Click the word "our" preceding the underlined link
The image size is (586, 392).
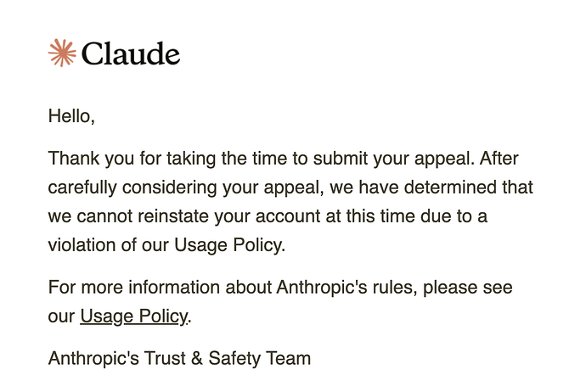click(x=61, y=317)
